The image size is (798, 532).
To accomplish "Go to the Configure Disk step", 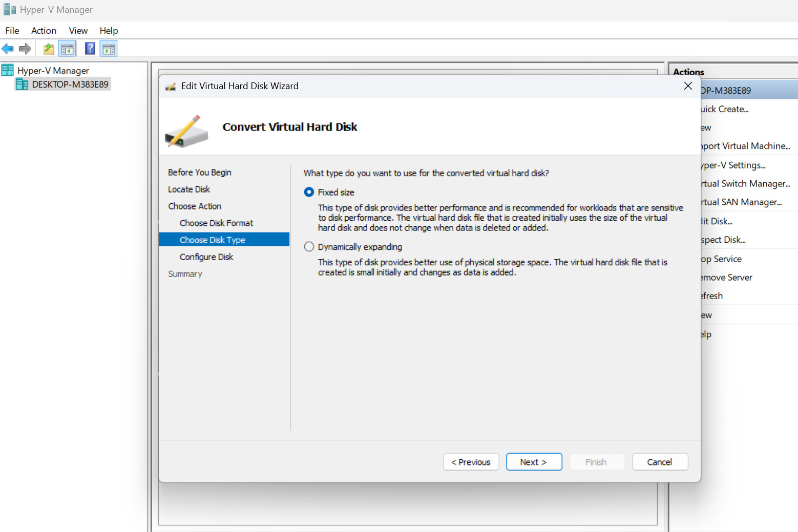I will pos(206,257).
